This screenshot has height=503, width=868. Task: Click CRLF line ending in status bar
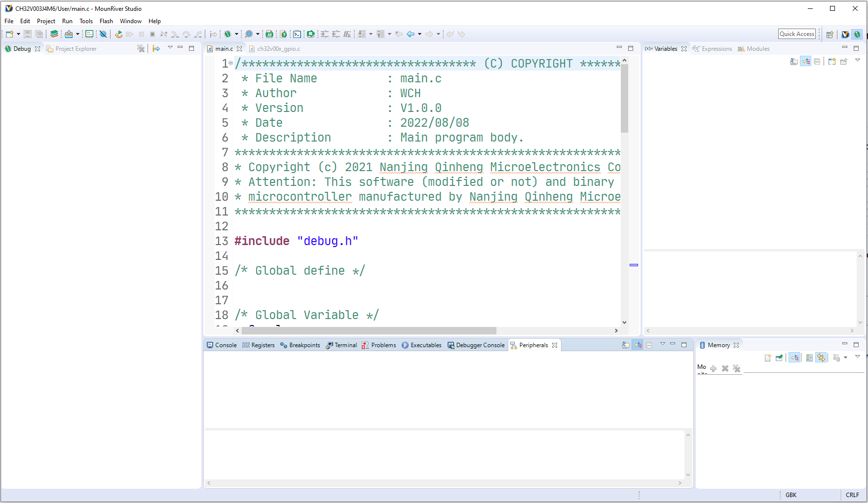[852, 495]
